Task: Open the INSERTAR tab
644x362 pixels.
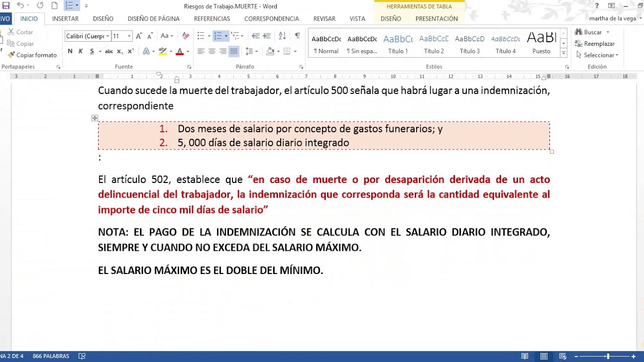Action: (x=65, y=19)
